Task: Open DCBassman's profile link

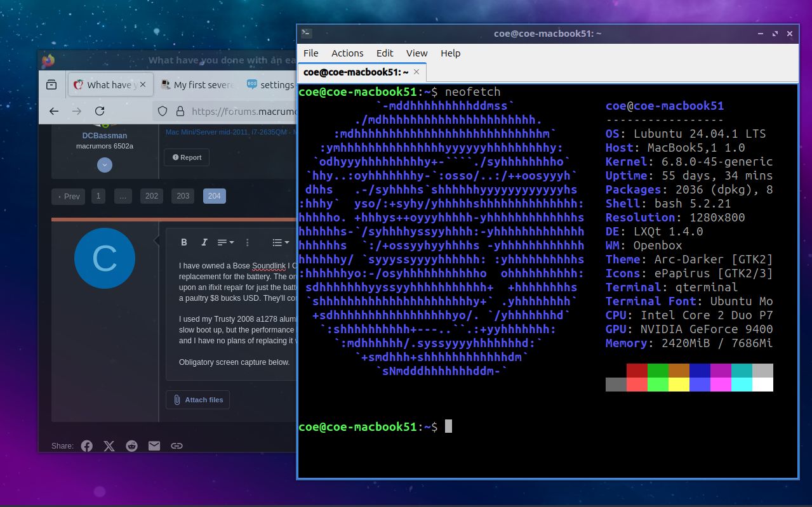Action: point(105,135)
